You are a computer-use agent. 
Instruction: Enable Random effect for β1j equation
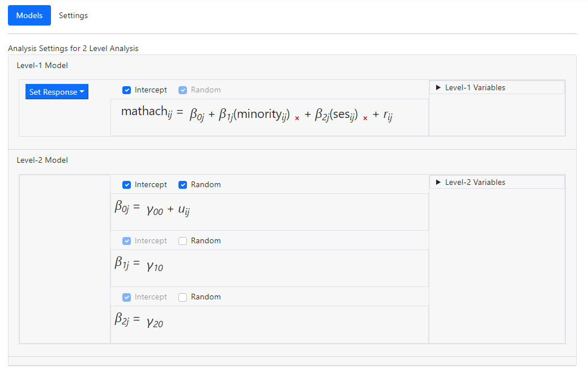[182, 241]
